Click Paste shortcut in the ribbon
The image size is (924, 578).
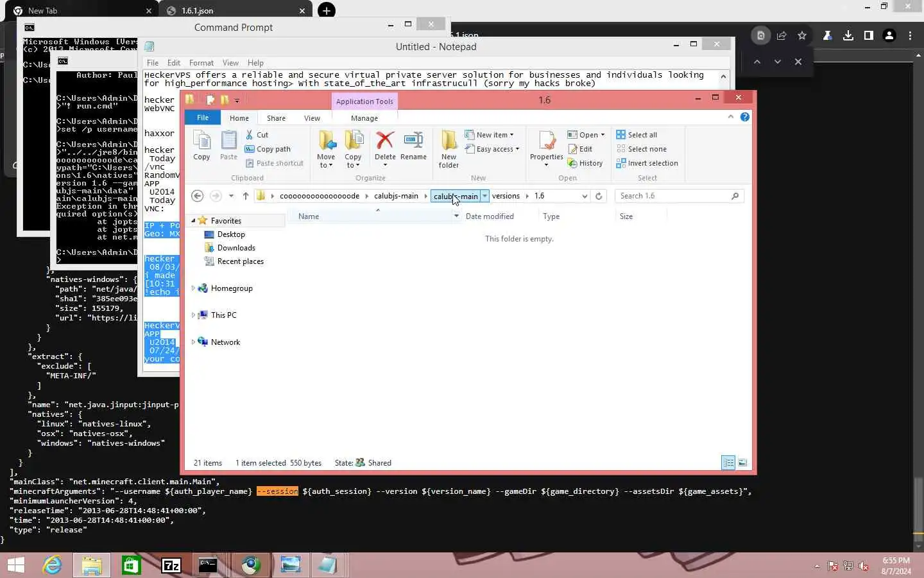tap(274, 163)
